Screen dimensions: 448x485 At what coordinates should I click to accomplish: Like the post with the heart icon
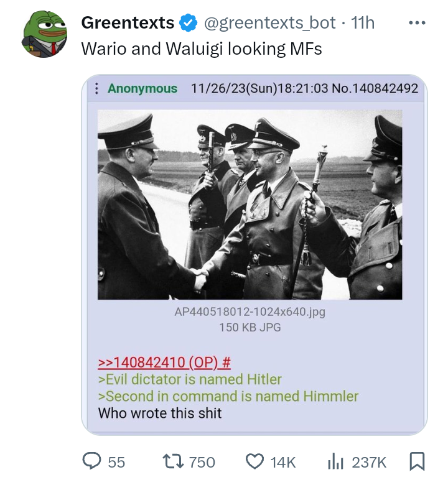point(255,461)
